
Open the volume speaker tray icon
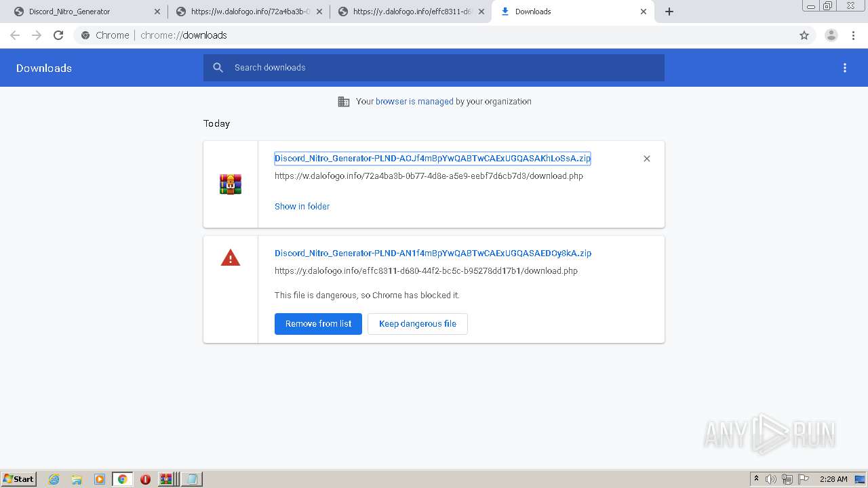[x=771, y=479]
